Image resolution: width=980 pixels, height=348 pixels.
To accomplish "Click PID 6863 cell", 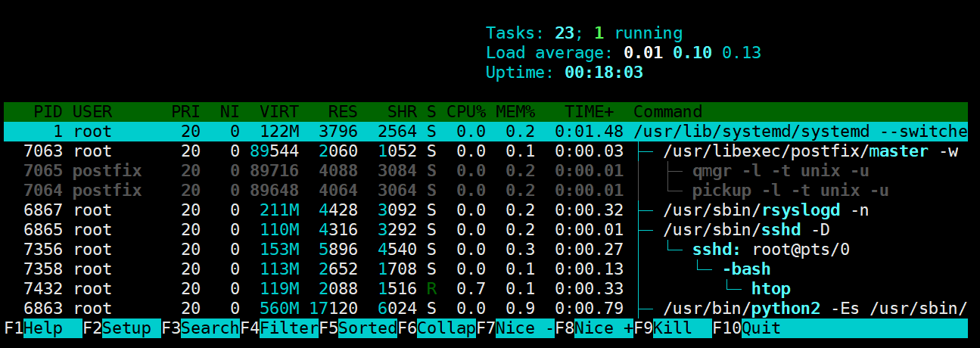I will pyautogui.click(x=43, y=309).
